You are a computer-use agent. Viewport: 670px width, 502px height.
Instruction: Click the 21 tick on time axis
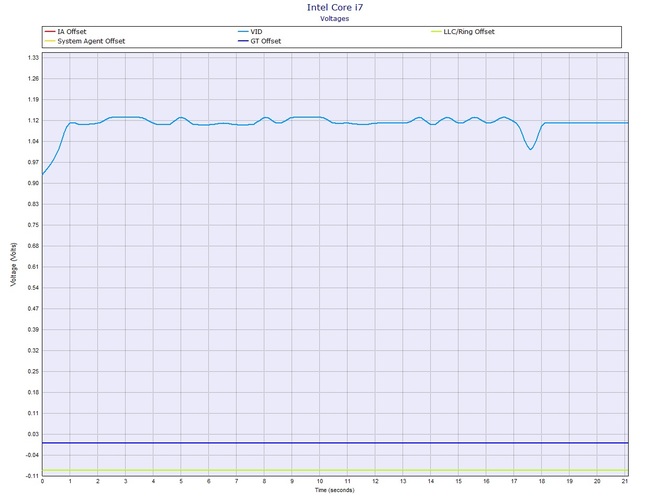coord(625,481)
